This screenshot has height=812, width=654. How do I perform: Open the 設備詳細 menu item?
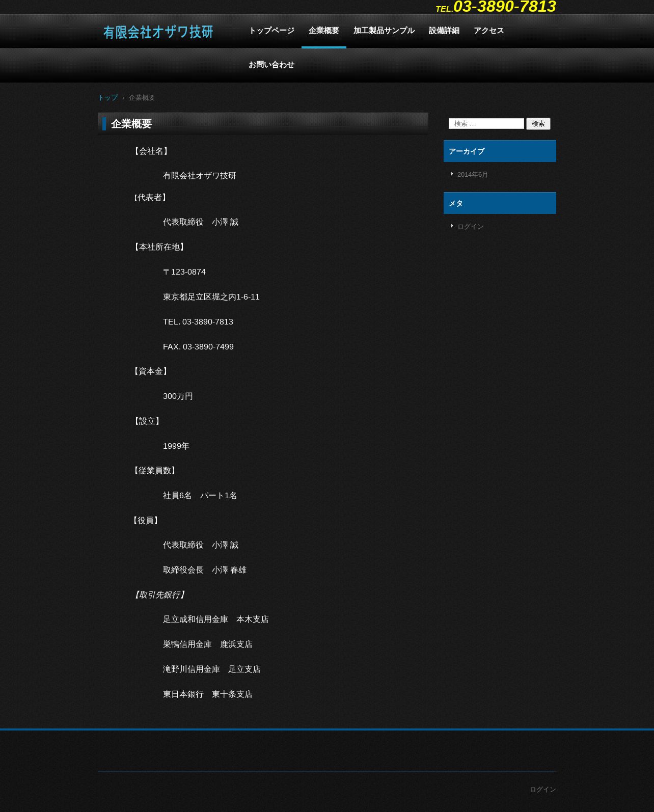(x=444, y=31)
